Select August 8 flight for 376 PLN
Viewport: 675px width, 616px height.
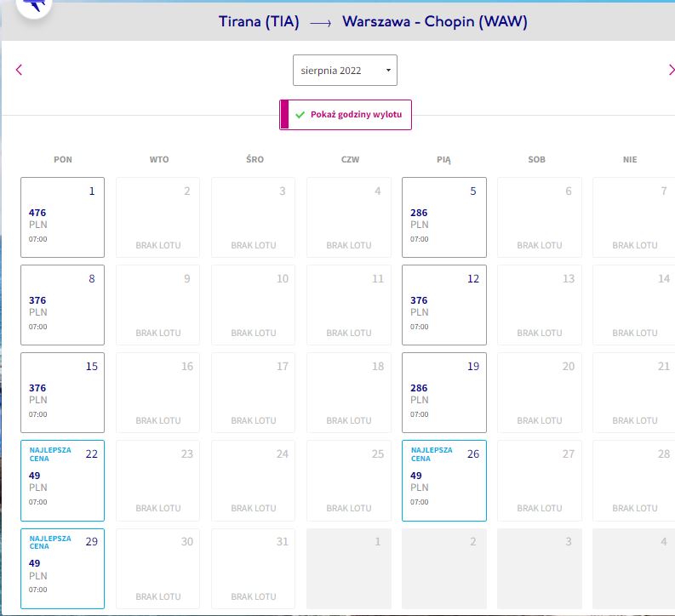62,305
